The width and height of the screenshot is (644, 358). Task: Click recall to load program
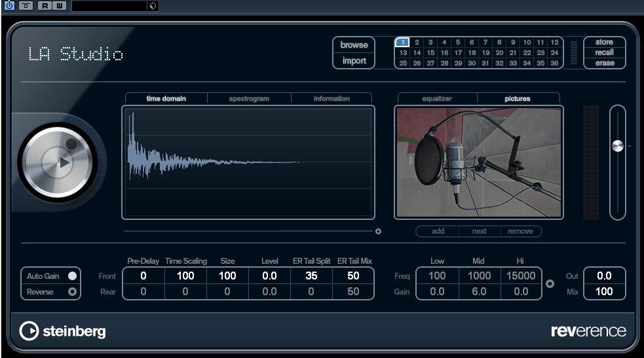pos(604,52)
